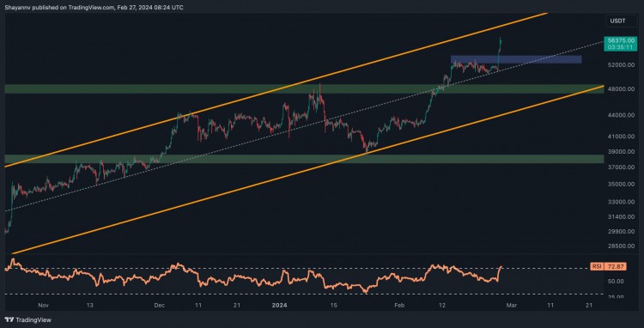This screenshot has width=644, height=328.
Task: Click the lower orange channel trendline
Action: (308, 170)
